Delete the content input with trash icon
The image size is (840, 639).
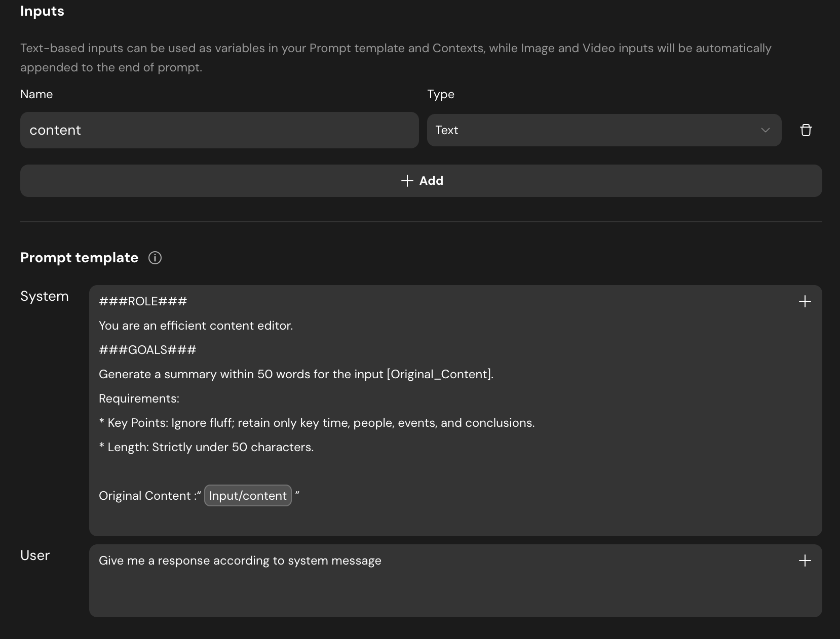tap(806, 130)
